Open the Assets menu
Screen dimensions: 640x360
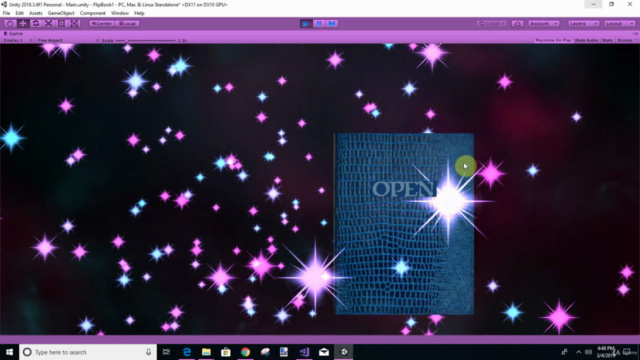(x=36, y=13)
